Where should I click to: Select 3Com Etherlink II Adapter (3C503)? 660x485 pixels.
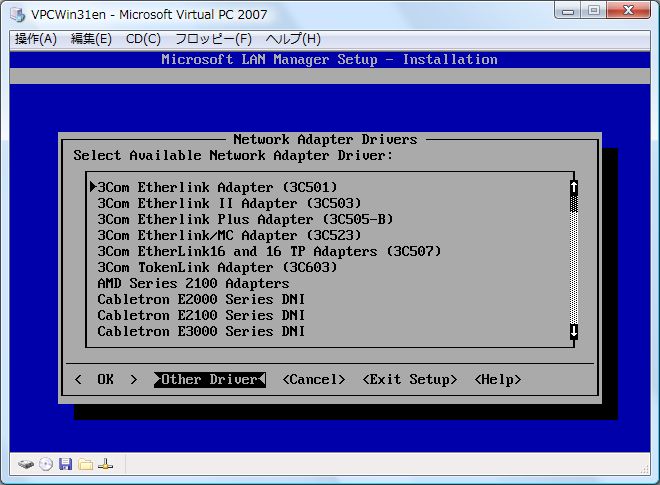pos(229,203)
